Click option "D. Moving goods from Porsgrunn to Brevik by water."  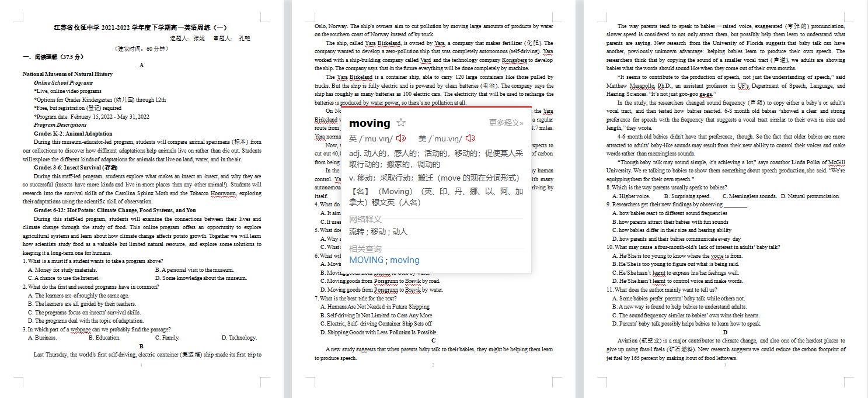coord(382,289)
